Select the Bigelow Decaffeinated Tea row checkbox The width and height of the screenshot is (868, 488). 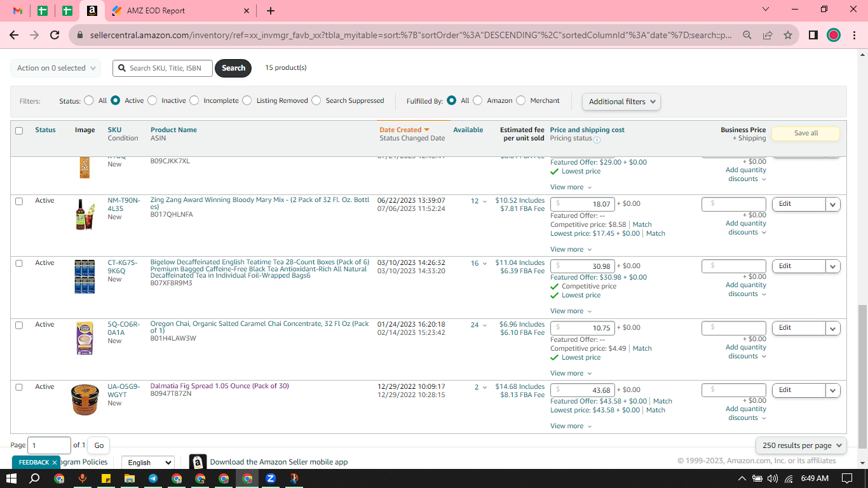[x=19, y=263]
